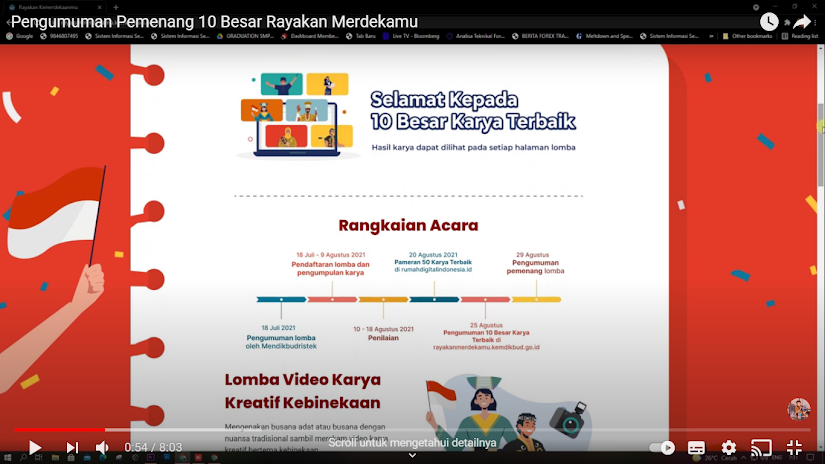Open the video title Pengumuman Pemenang 10 Besar
The height and width of the screenshot is (464, 825).
point(214,22)
